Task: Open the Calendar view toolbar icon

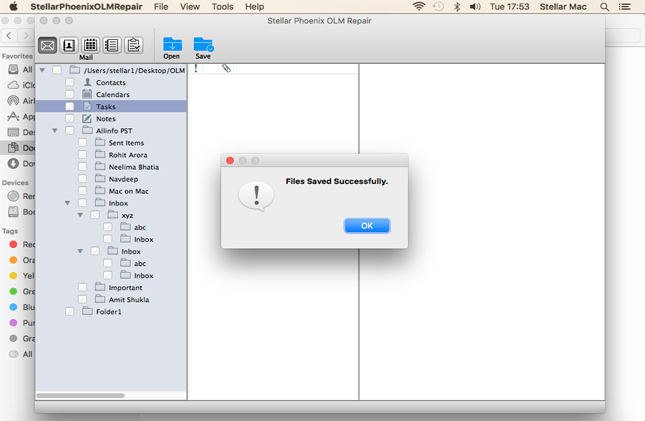Action: tap(90, 45)
